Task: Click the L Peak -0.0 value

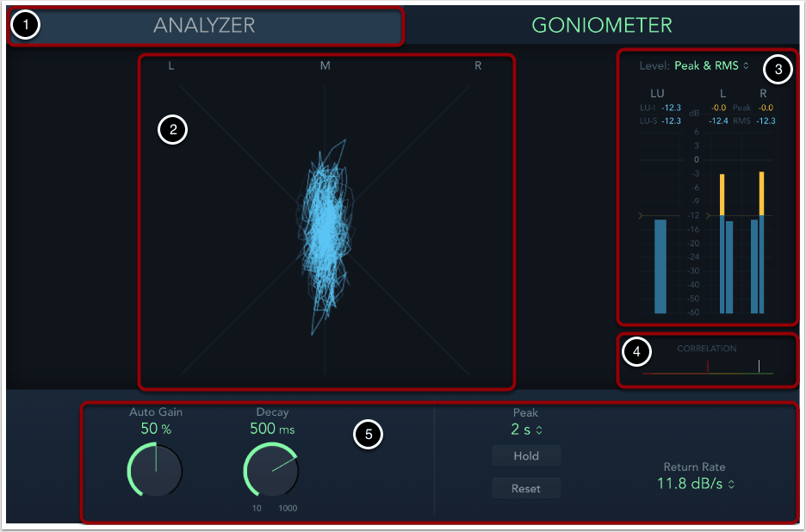Action: coord(718,108)
